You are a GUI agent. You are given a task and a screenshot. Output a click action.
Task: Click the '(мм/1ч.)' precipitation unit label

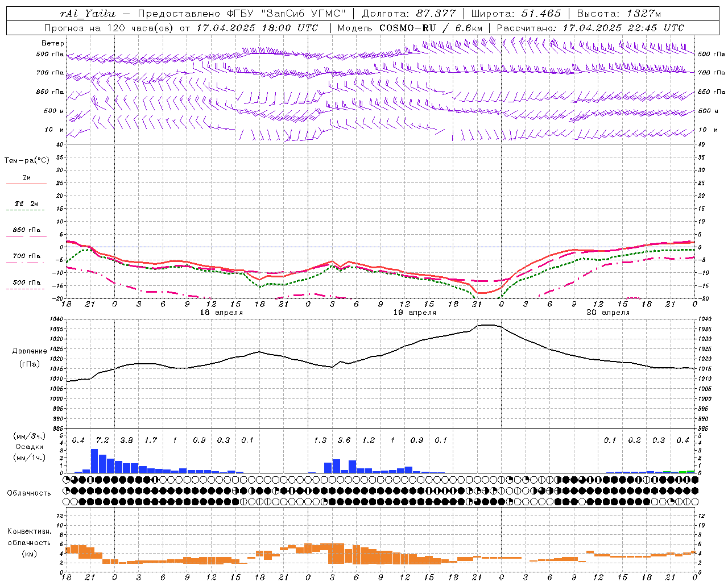pyautogui.click(x=29, y=458)
